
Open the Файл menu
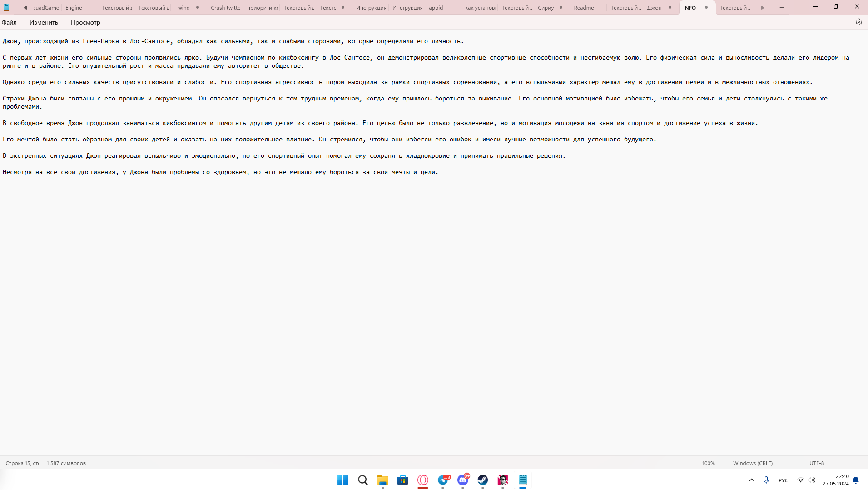point(9,22)
